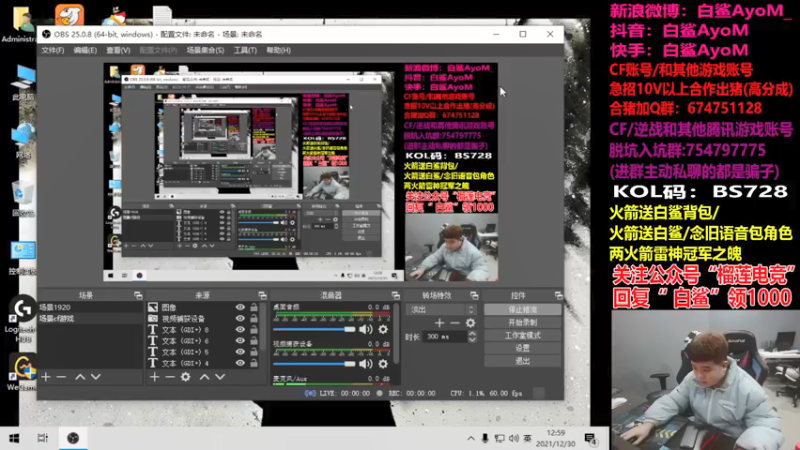The width and height of the screenshot is (800, 450).
Task: Open the transition type 淡出 dropdown
Action: [x=441, y=309]
